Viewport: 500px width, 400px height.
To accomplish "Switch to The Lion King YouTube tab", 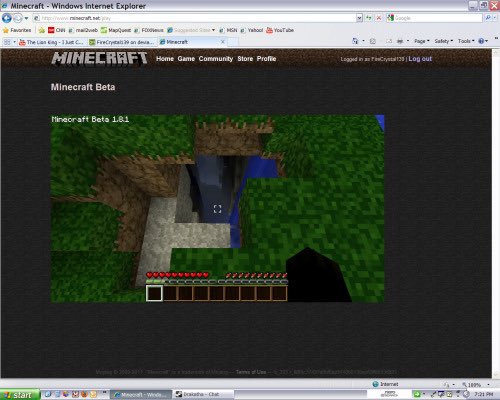I will 52,42.
